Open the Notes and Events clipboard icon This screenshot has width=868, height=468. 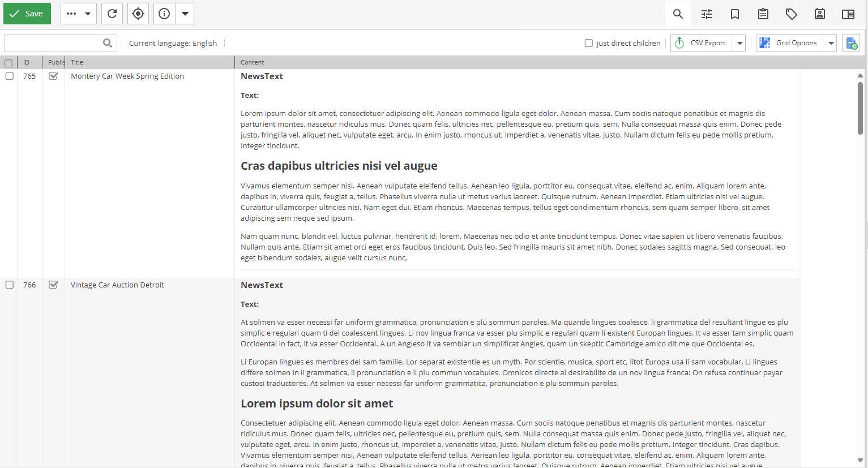click(763, 14)
